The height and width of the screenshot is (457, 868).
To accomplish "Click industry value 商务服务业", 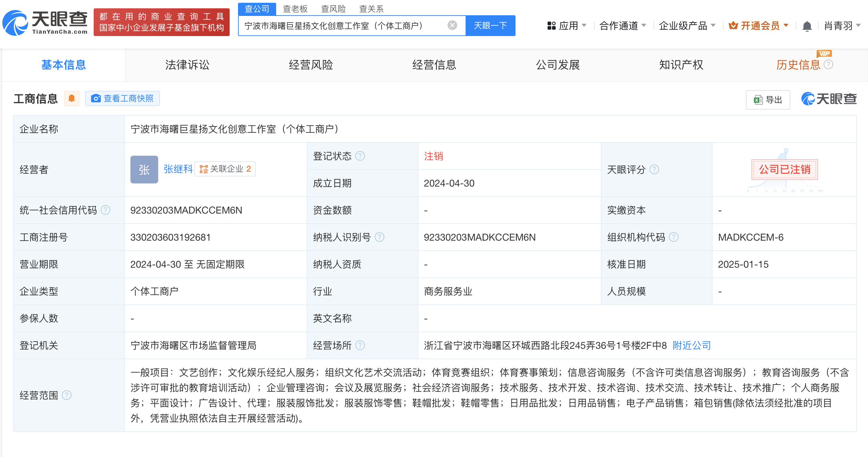I will click(448, 291).
